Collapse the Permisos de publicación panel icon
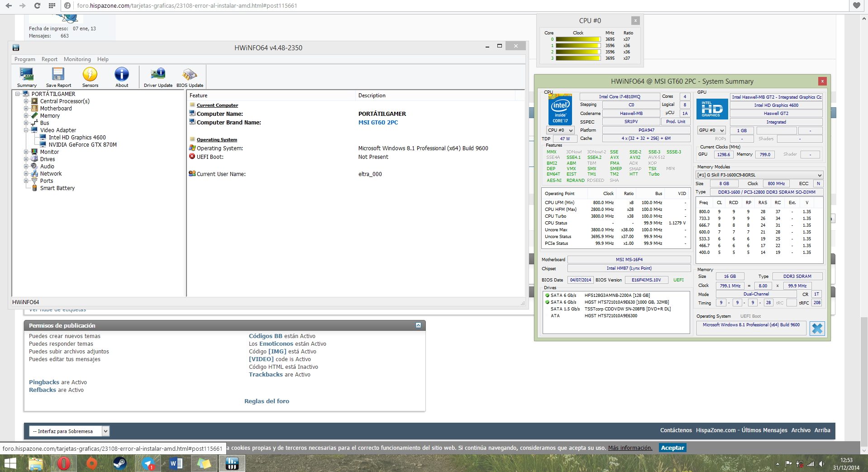 pos(418,325)
